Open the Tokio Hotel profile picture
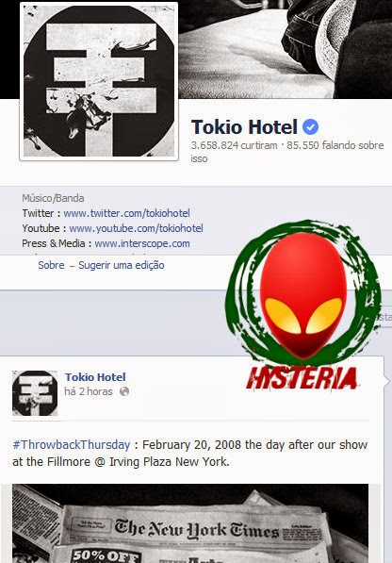The height and width of the screenshot is (563, 392). point(99,81)
